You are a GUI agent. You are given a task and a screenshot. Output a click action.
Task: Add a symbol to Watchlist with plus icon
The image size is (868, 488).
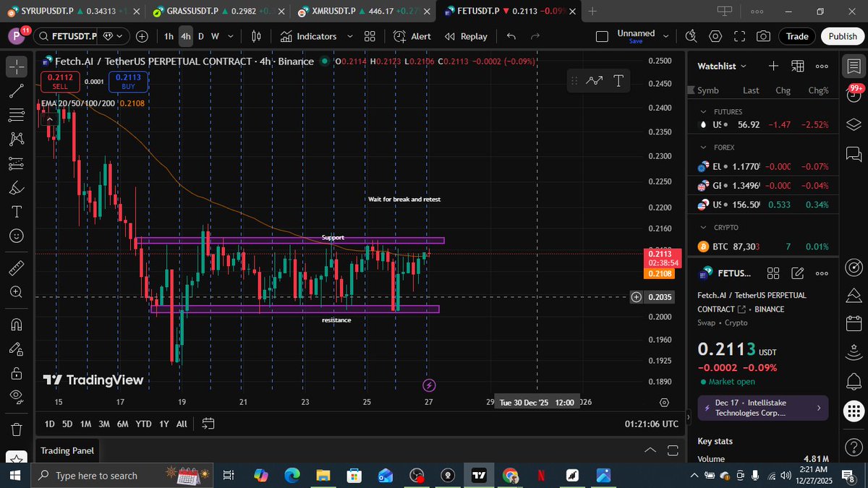pyautogui.click(x=773, y=66)
